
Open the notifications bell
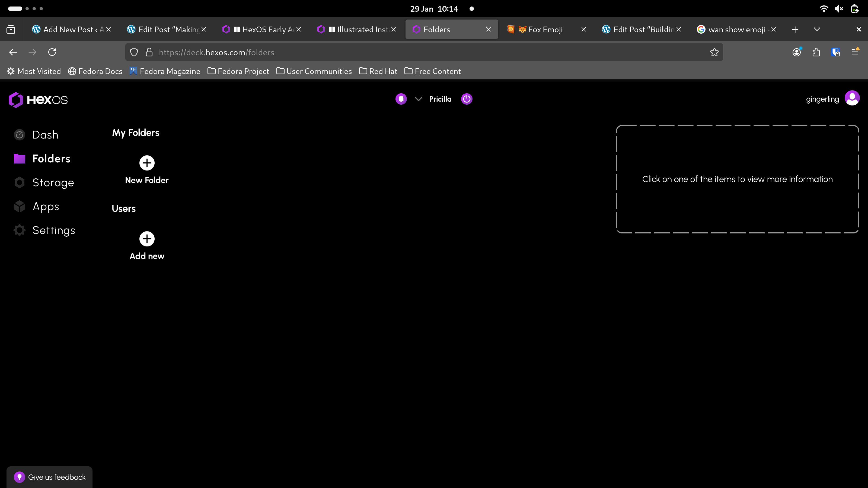pos(401,99)
